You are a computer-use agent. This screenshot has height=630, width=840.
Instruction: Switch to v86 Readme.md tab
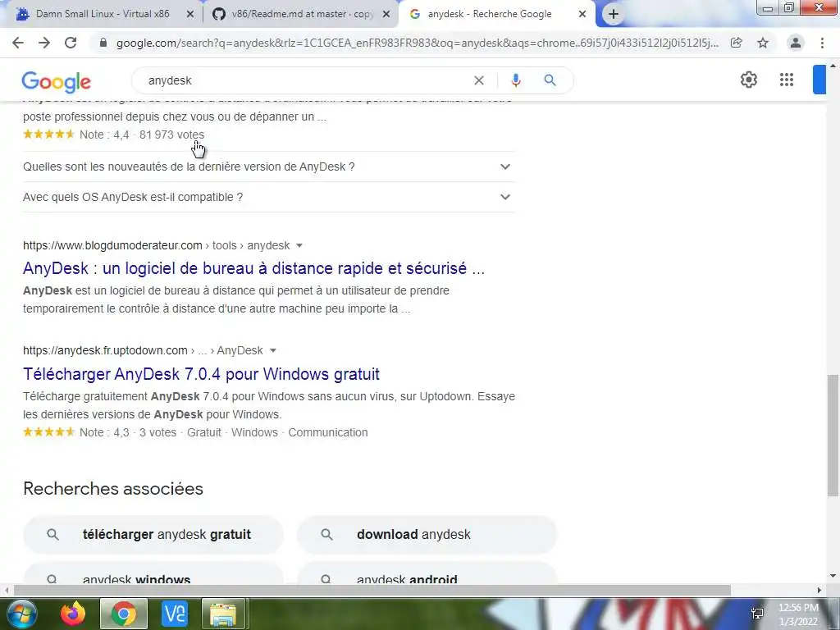click(x=303, y=14)
